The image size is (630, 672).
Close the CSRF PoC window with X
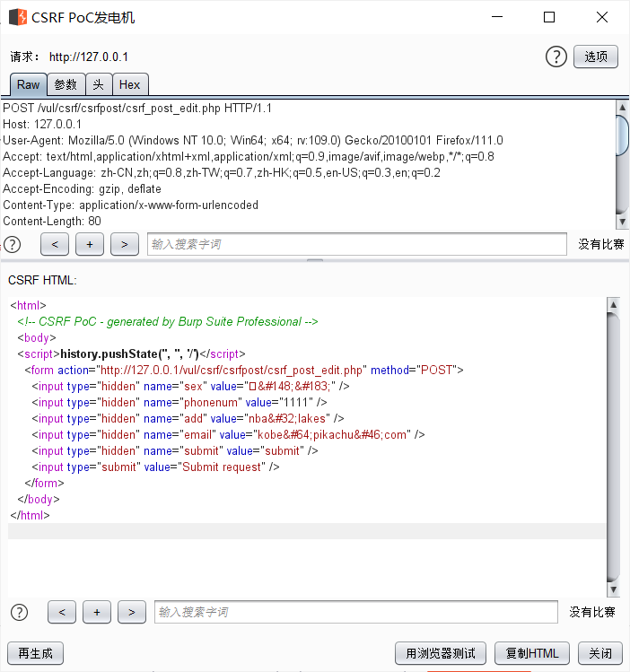click(x=602, y=17)
